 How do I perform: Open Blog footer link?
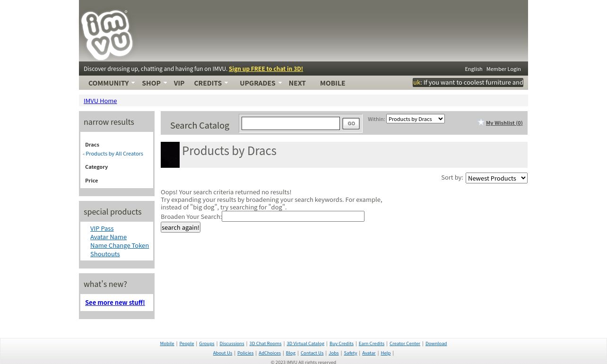290,353
